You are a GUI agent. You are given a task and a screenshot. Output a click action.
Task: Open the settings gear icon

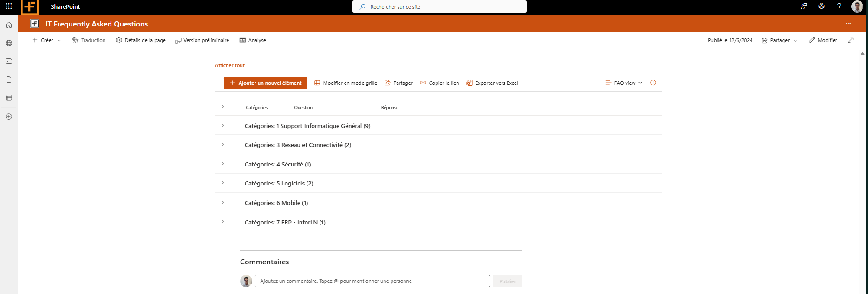coord(822,6)
